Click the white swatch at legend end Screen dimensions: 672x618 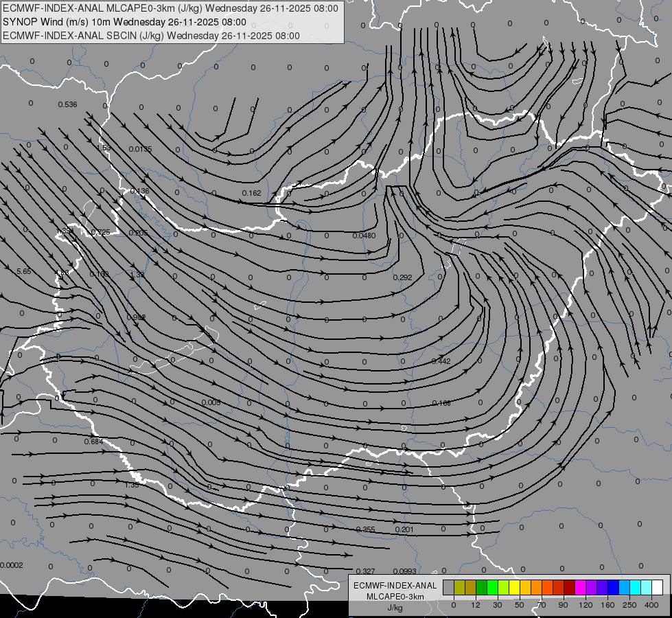[x=657, y=587]
